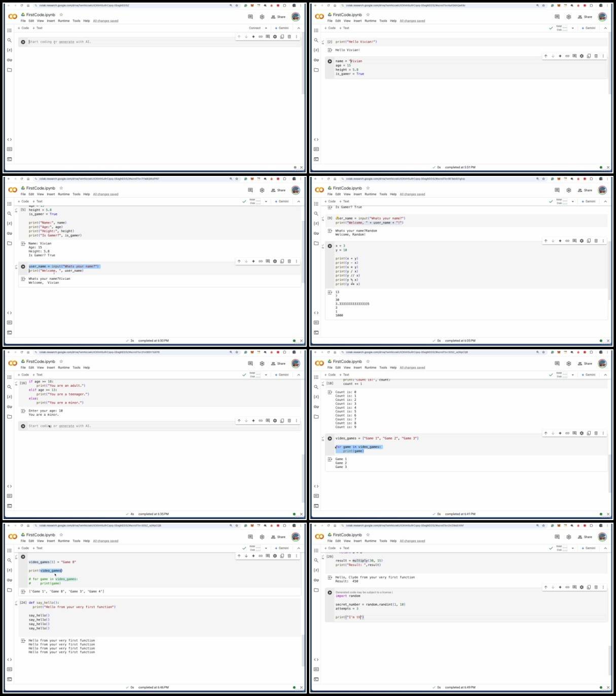Open Secrets key panel in the Connect screenshot
Viewport: 616px width, 696px height.
click(x=9, y=60)
